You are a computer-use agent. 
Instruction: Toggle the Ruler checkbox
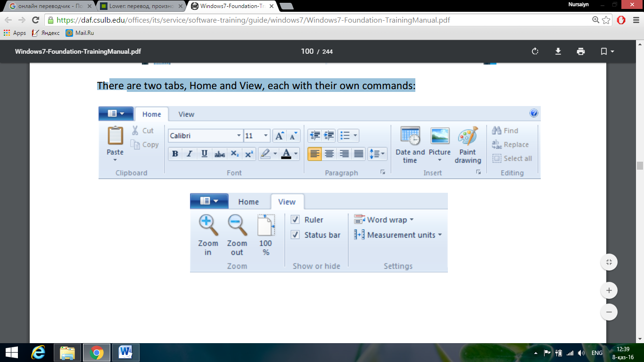click(296, 220)
